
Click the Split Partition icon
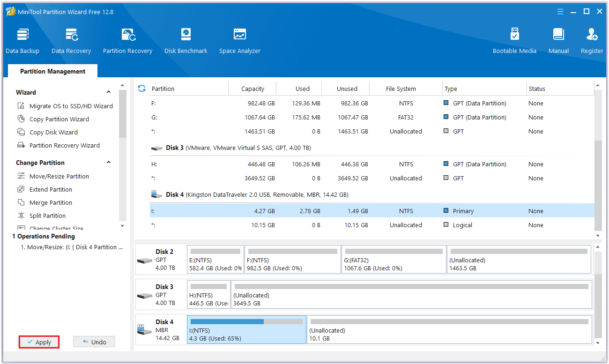tap(21, 215)
